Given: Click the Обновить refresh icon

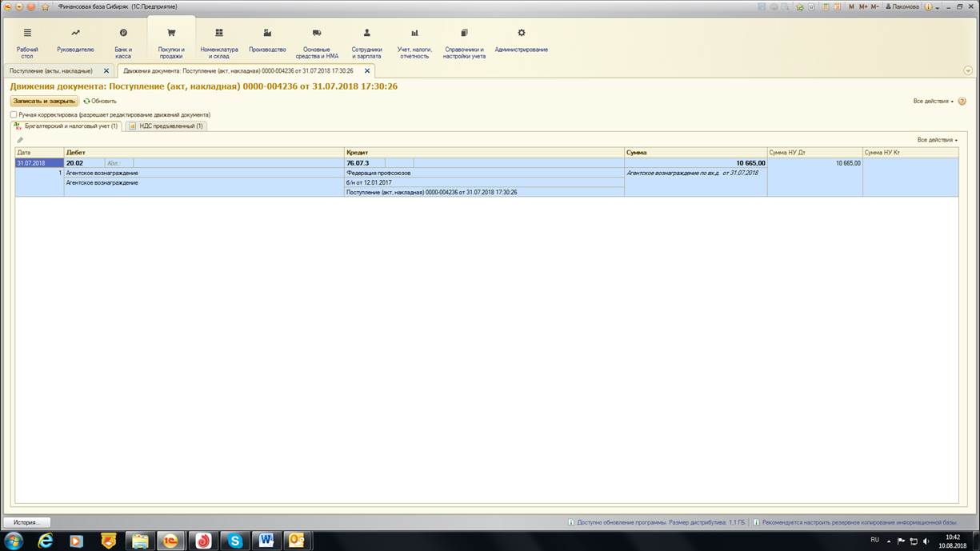Looking at the screenshot, I should pos(86,102).
